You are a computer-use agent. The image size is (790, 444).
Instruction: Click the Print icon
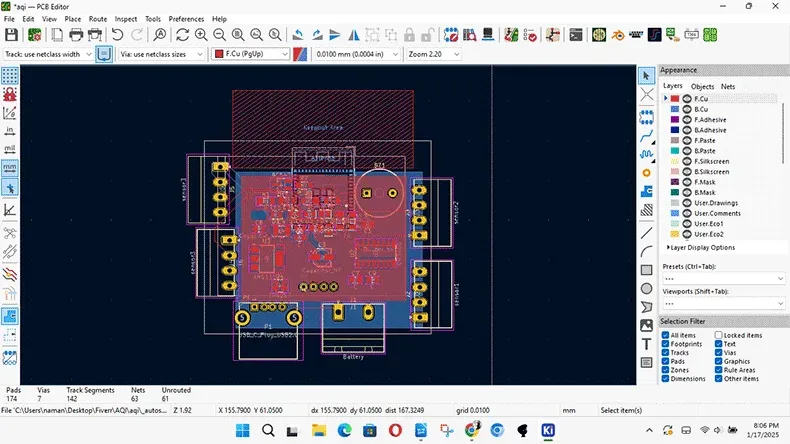(x=76, y=35)
